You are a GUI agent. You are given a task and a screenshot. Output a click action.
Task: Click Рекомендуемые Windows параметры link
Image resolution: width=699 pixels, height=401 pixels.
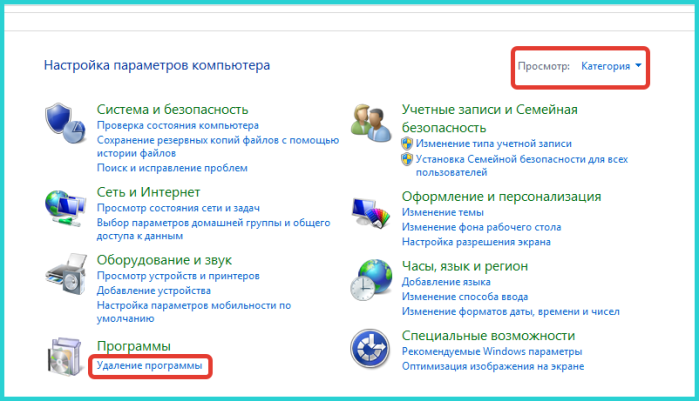[492, 352]
